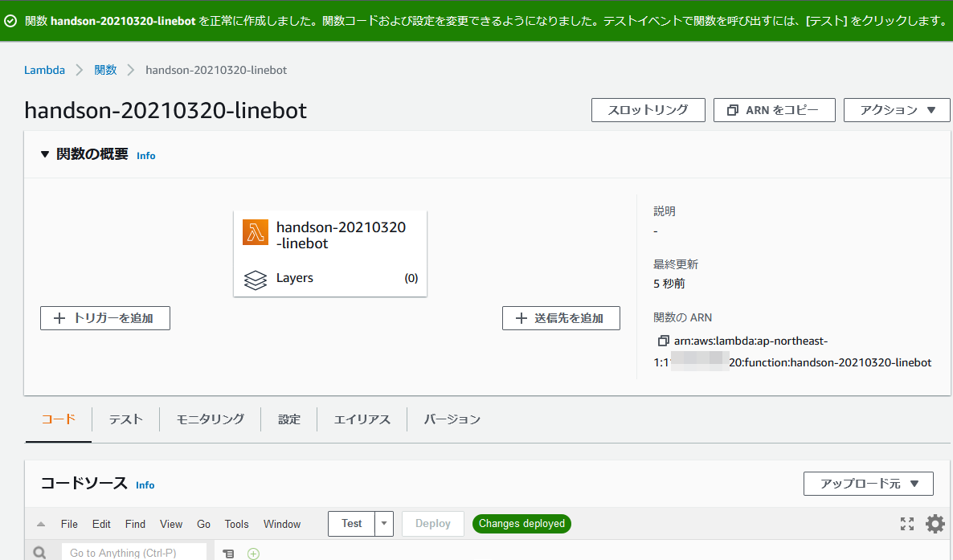The image size is (953, 560).
Task: Open Info link next to 関数の概要
Action: 146,156
